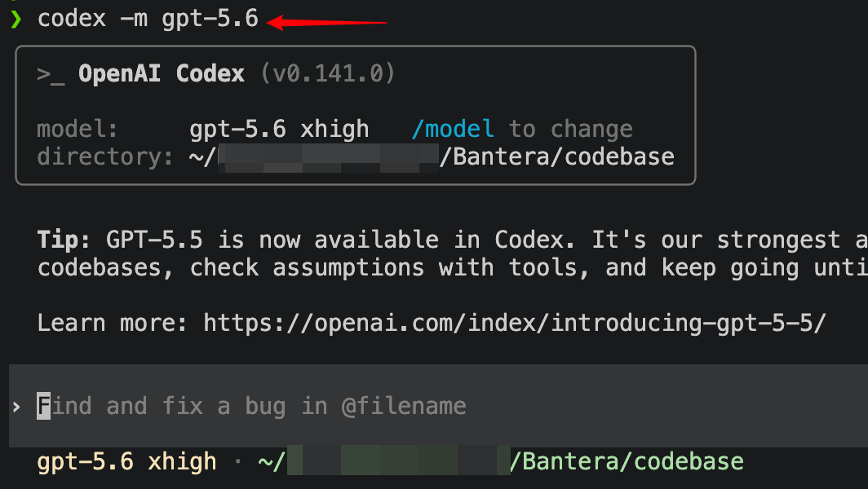Click the version text '(v0.141.0)'
Screen dimensions: 868x489
click(x=328, y=73)
